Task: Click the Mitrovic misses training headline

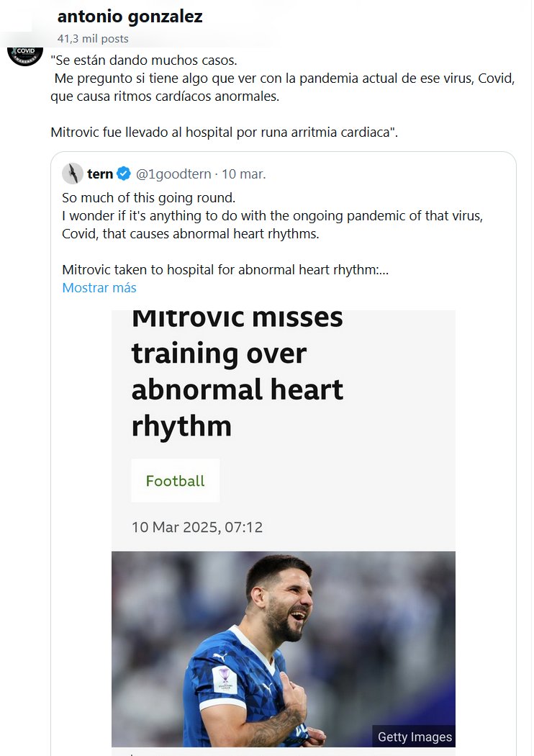Action: 237,372
